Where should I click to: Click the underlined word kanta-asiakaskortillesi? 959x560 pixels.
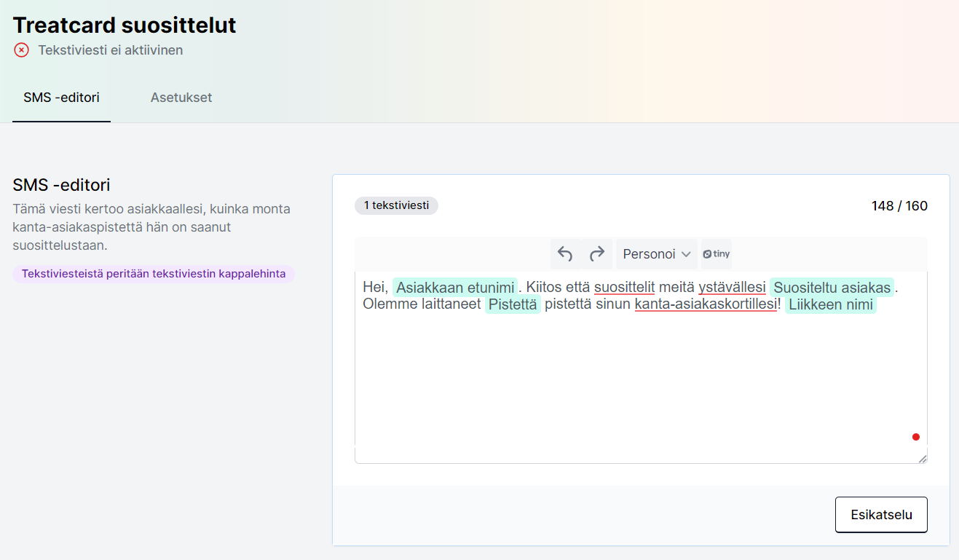click(x=706, y=305)
